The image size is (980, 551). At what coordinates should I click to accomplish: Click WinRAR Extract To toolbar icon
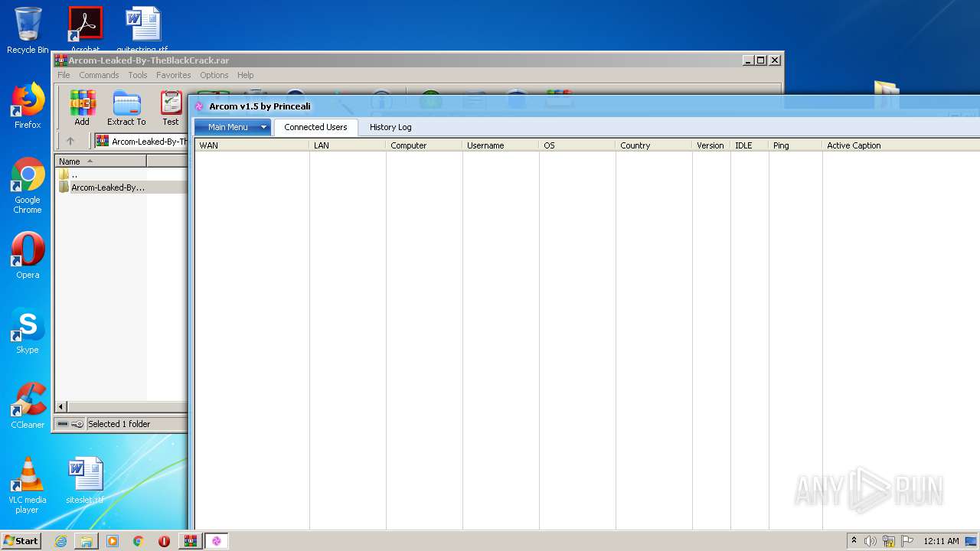[x=126, y=108]
